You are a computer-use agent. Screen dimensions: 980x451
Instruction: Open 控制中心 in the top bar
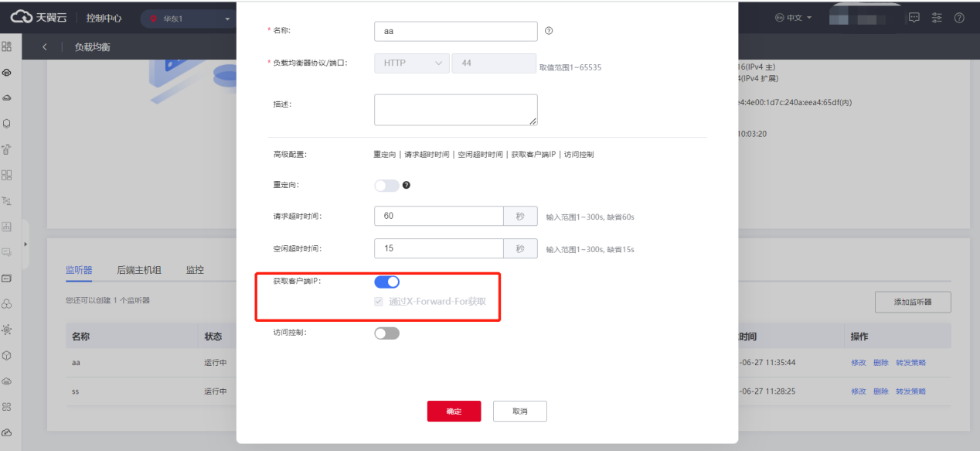point(104,18)
